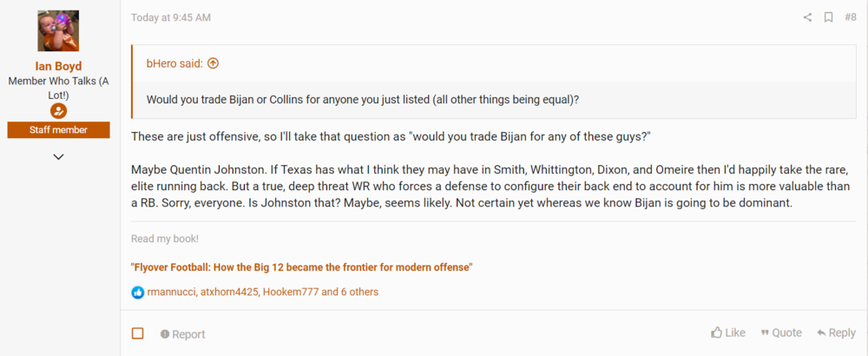Image resolution: width=868 pixels, height=356 pixels.
Task: Open the 'bHero said:' quoted post link
Action: [x=174, y=63]
